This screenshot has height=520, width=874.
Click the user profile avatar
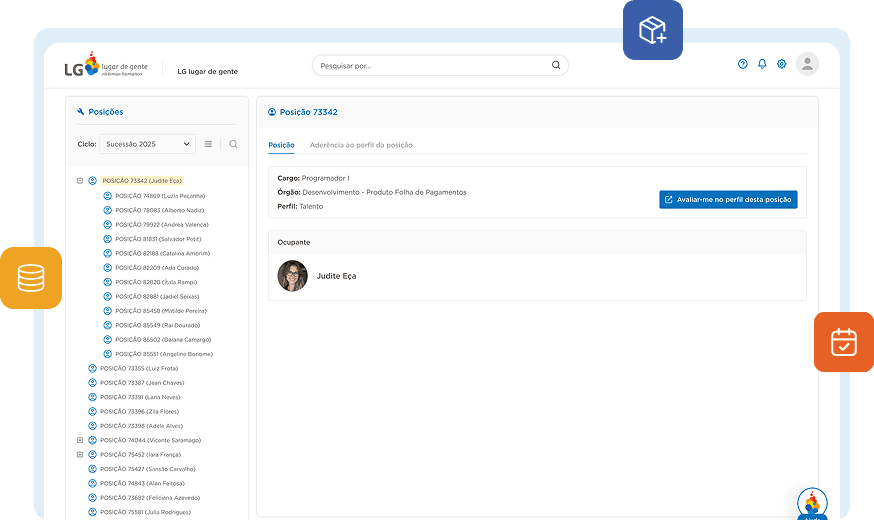(807, 64)
